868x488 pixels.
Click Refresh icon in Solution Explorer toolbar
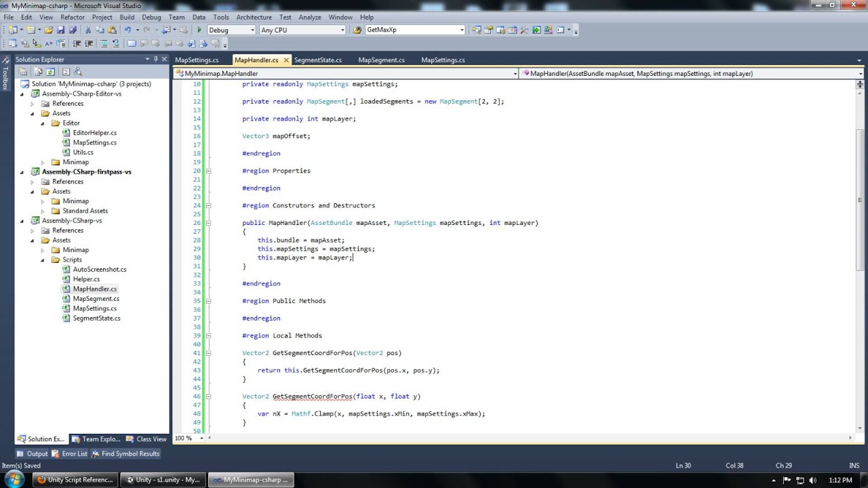(51, 72)
